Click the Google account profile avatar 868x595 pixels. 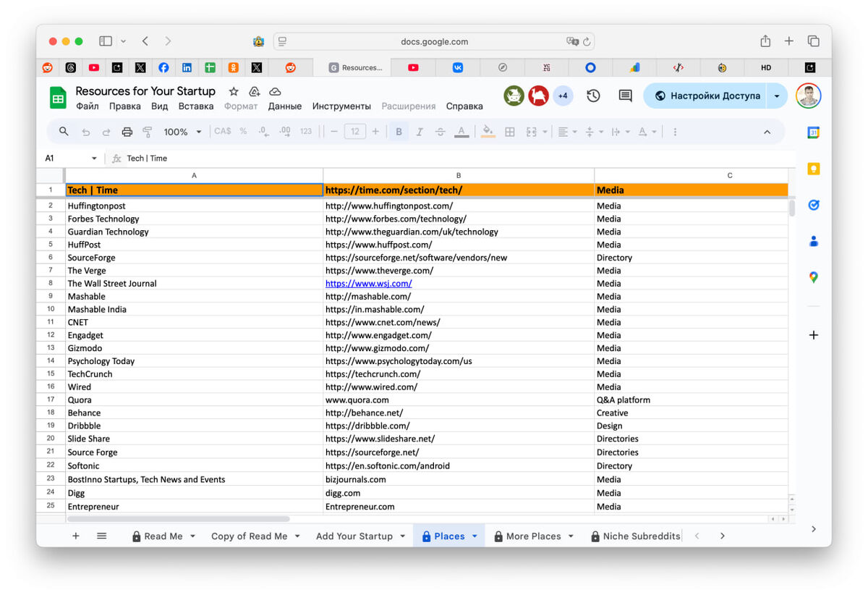coord(808,96)
